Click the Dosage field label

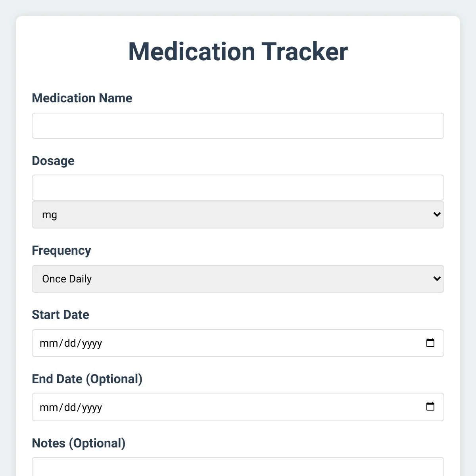pyautogui.click(x=53, y=161)
